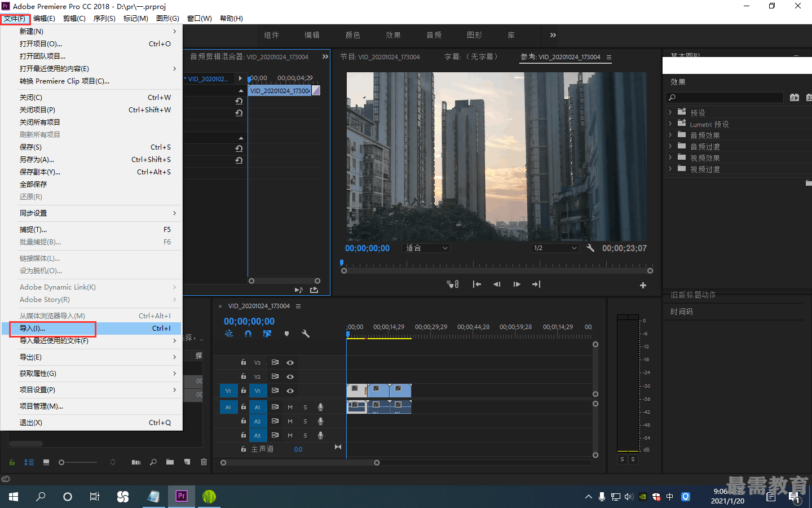Click accelerated effects filter icon in Effects panel
Viewport: 812px width, 508px height.
pos(795,98)
